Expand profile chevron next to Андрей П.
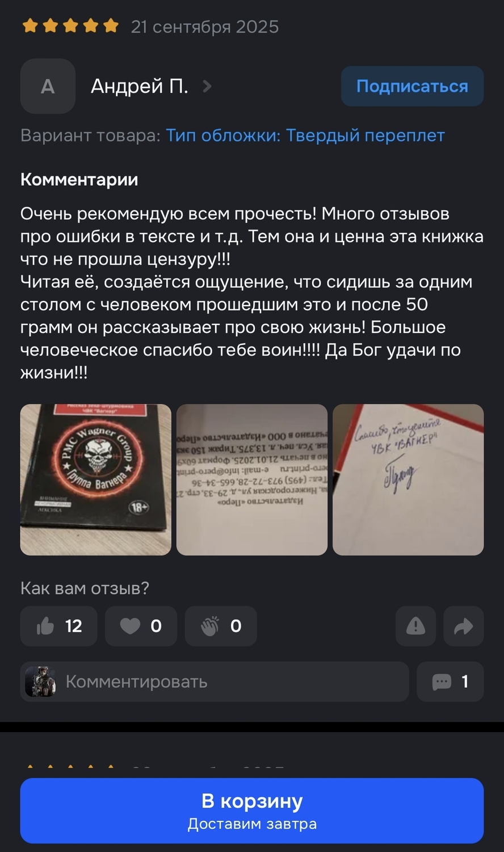504x852 pixels. click(x=207, y=86)
